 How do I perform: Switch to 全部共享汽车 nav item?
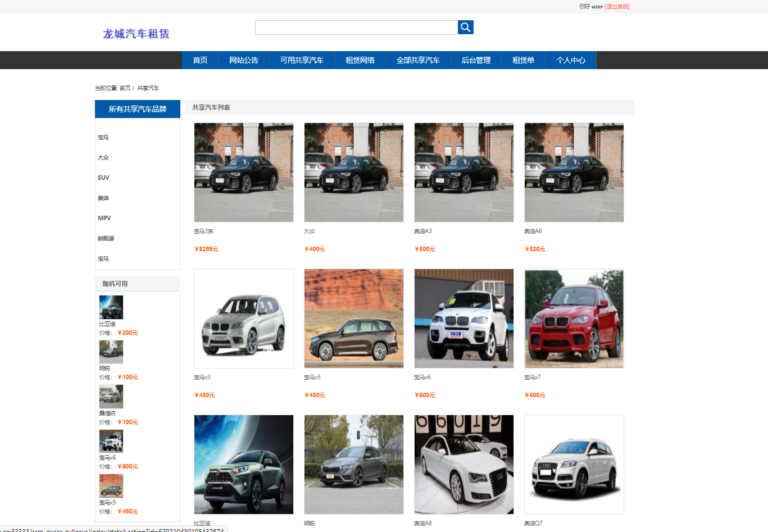418,60
